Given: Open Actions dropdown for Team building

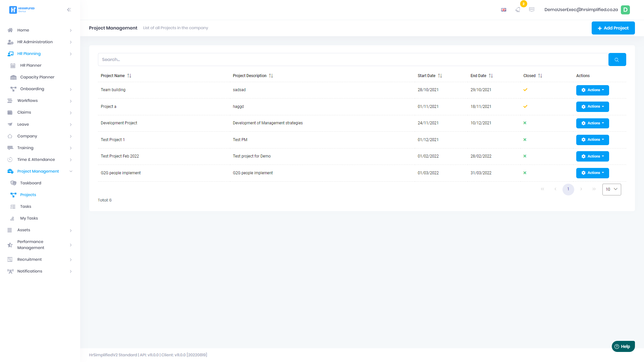Looking at the screenshot, I should pos(592,90).
